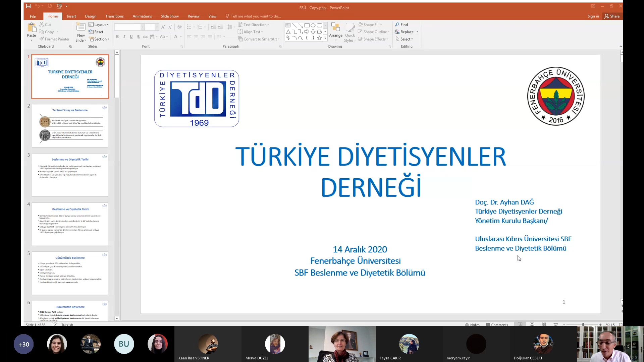Image resolution: width=644 pixels, height=362 pixels.
Task: Toggle Italic formatting
Action: pos(124,37)
